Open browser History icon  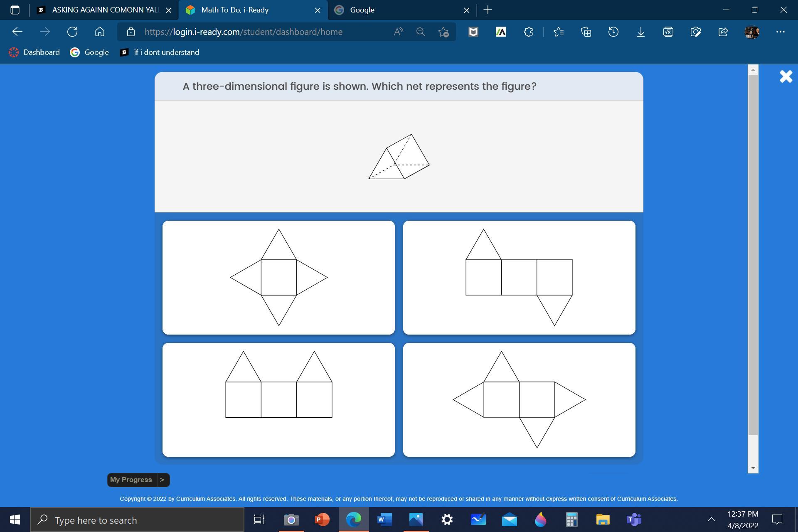[x=613, y=32]
